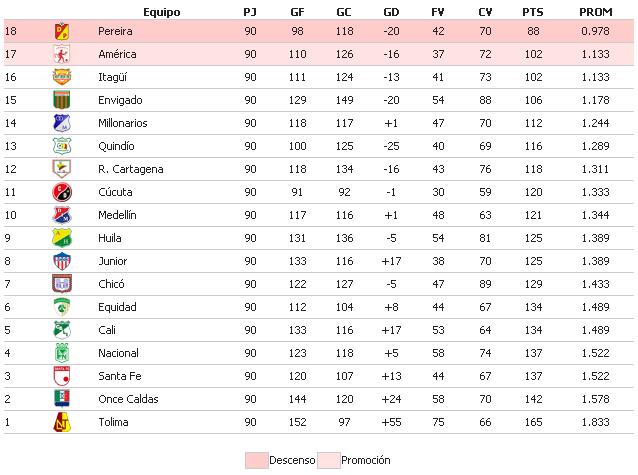Viewport: 638px width, 475px height.
Task: Sort table by GD column header
Action: click(x=392, y=11)
